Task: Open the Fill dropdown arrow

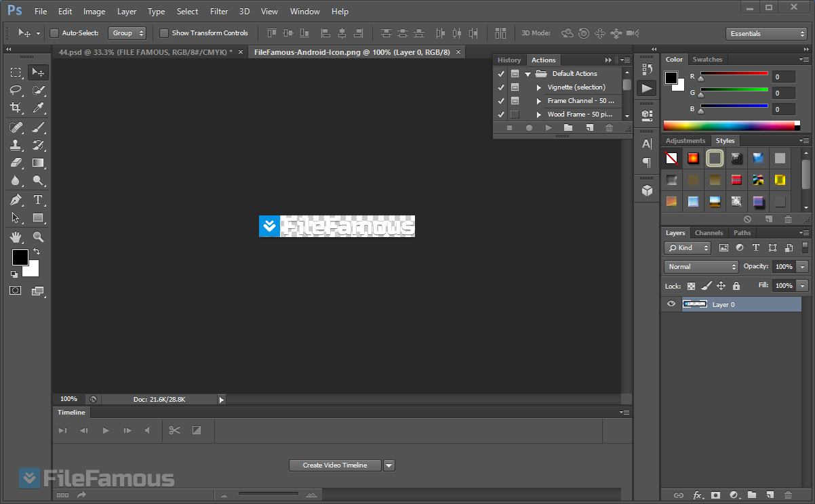Action: coord(803,286)
